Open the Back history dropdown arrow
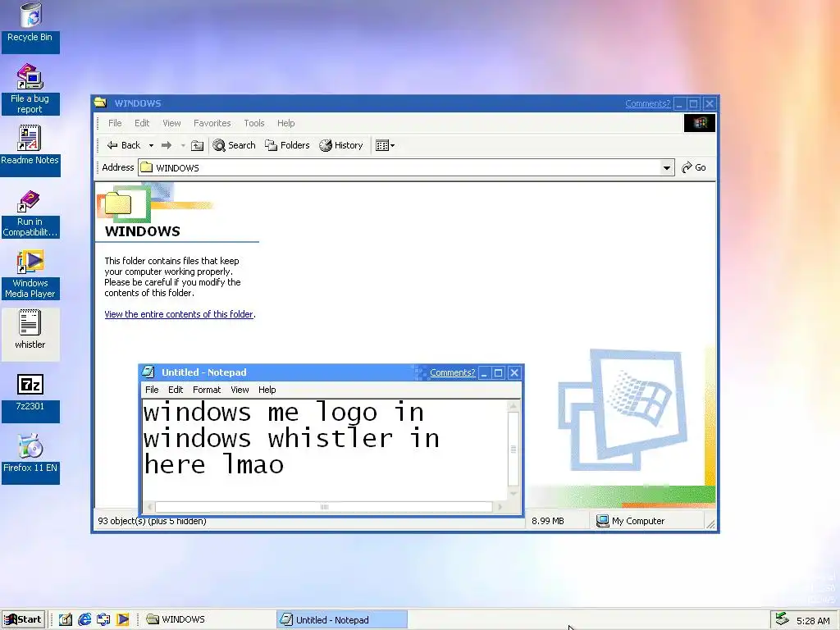The width and height of the screenshot is (840, 630). [151, 146]
